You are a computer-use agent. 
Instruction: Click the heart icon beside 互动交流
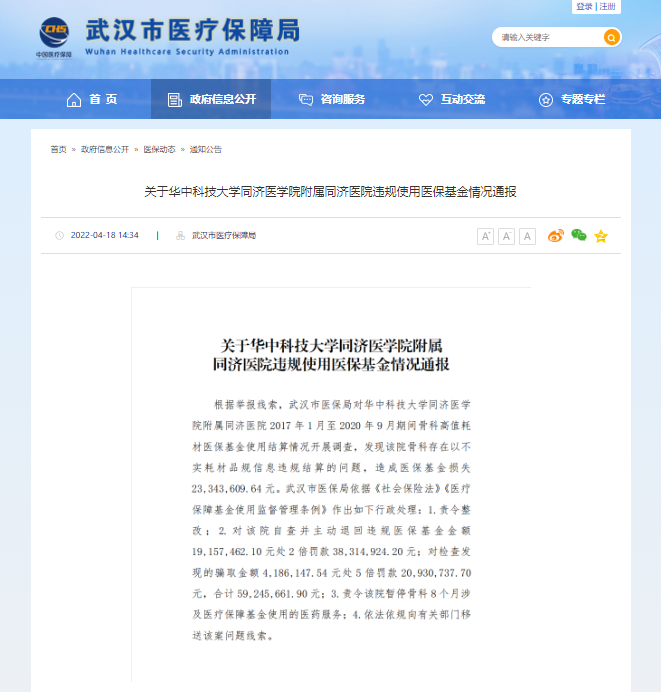(x=426, y=100)
